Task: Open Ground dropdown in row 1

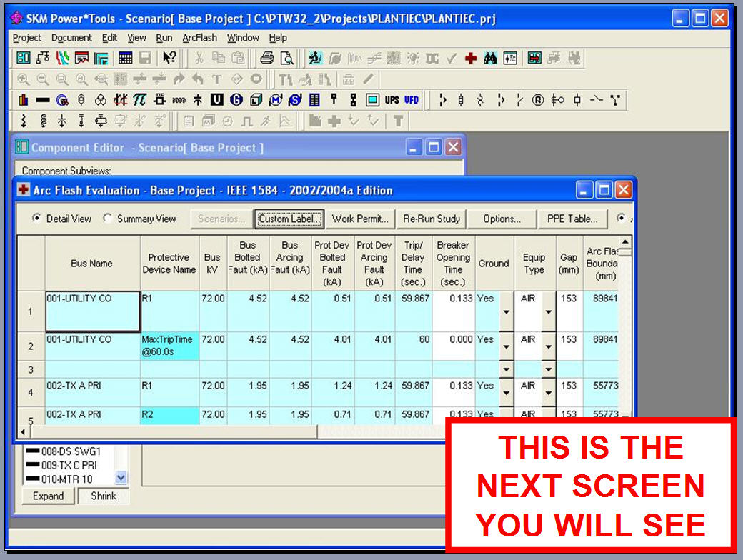Action: (x=506, y=311)
